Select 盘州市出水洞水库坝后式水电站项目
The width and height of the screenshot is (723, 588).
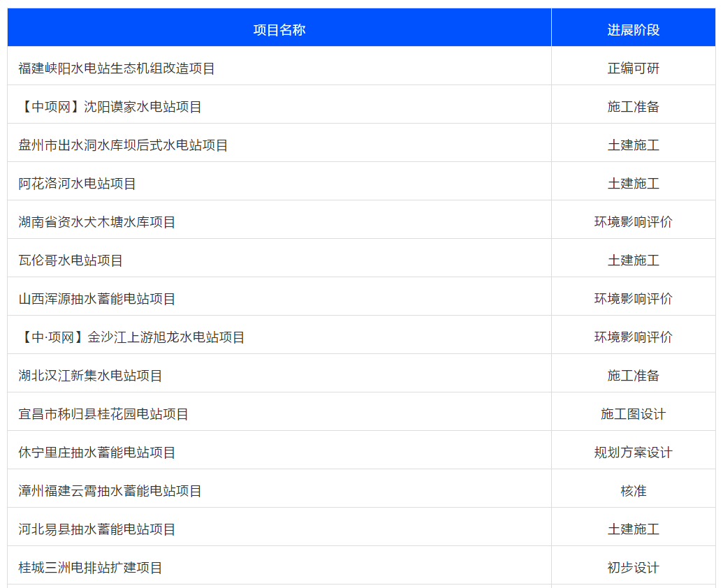click(123, 145)
